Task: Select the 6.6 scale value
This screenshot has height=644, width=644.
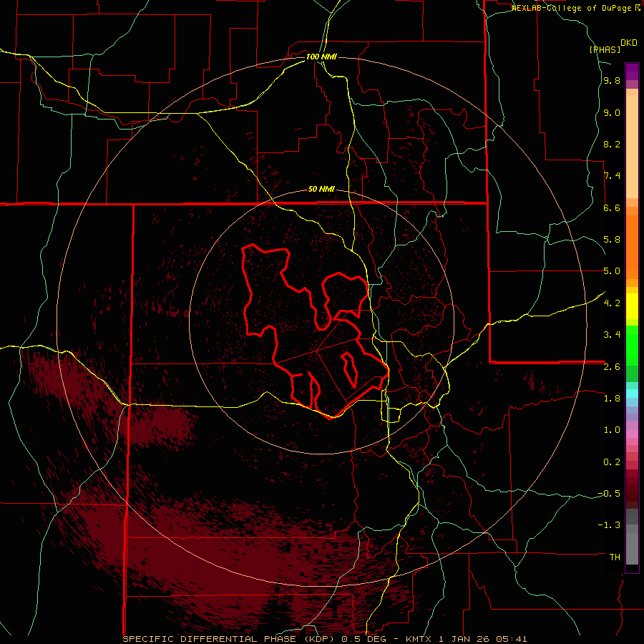Action: coord(612,208)
